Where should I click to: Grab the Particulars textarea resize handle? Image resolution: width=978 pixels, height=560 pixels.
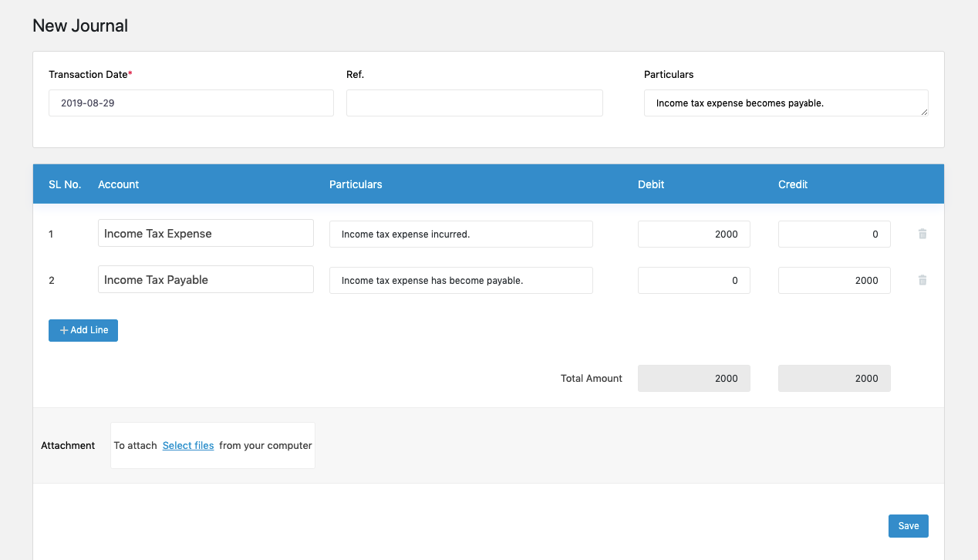[924, 112]
